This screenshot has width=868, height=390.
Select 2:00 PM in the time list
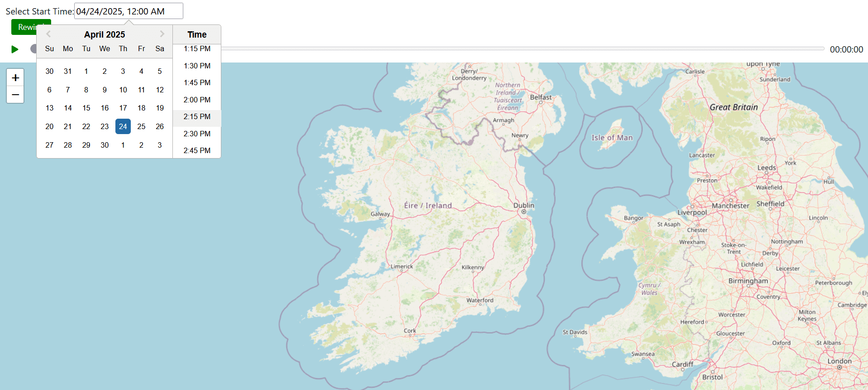[x=197, y=100]
